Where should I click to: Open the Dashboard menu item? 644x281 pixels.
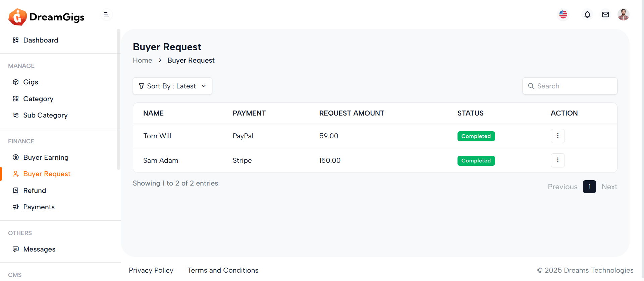point(41,40)
